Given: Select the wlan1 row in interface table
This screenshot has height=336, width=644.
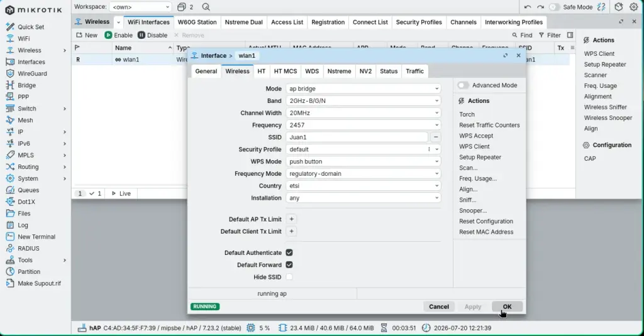Looking at the screenshot, I should tap(131, 60).
